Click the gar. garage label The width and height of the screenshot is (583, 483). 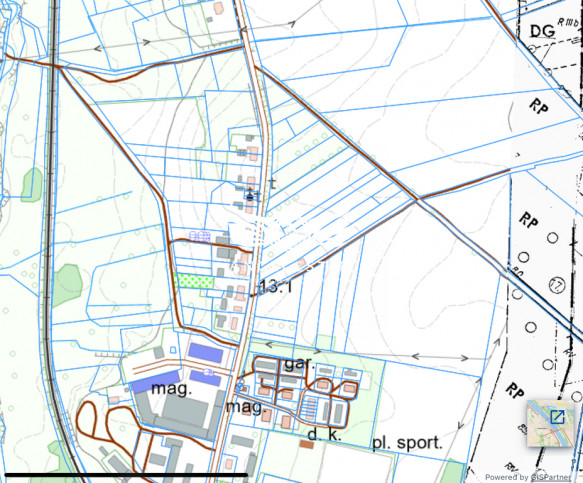(x=300, y=363)
